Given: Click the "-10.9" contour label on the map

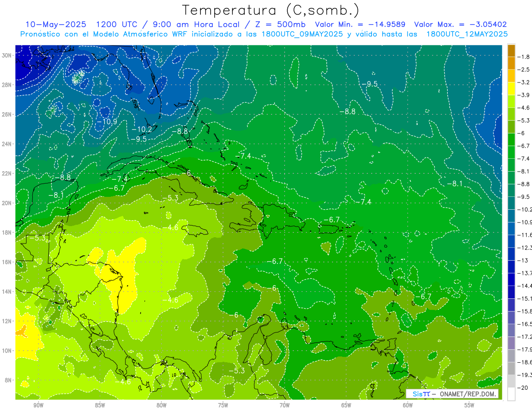Looking at the screenshot, I should pos(106,121).
